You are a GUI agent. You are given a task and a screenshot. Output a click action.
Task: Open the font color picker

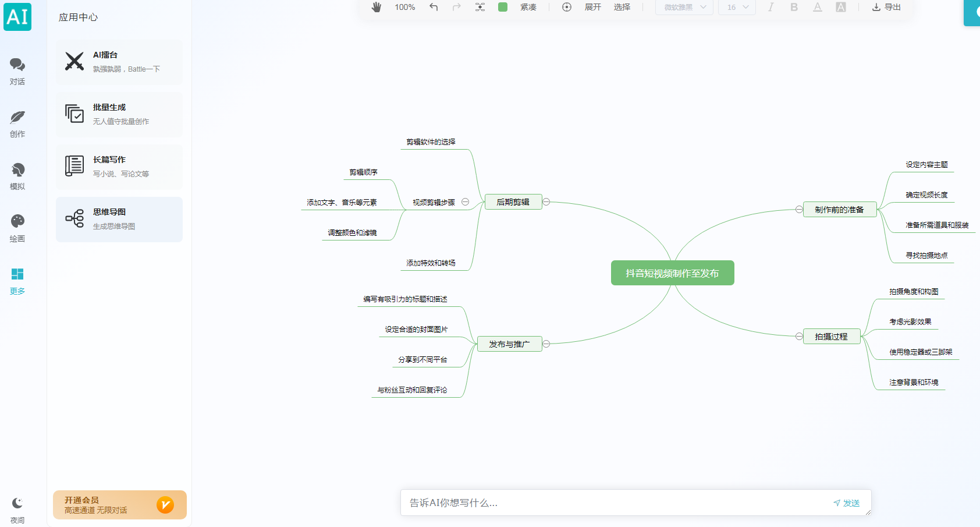pyautogui.click(x=818, y=7)
